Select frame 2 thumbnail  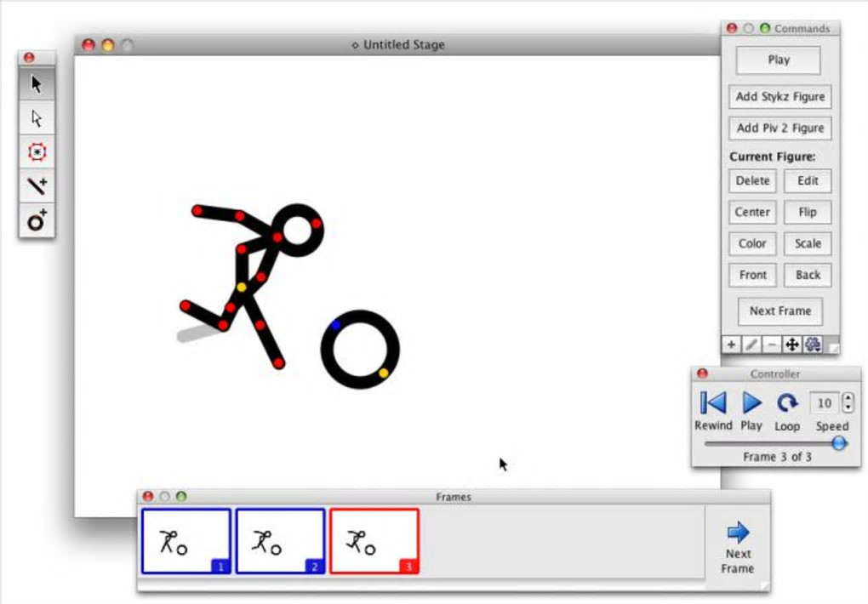coord(280,541)
